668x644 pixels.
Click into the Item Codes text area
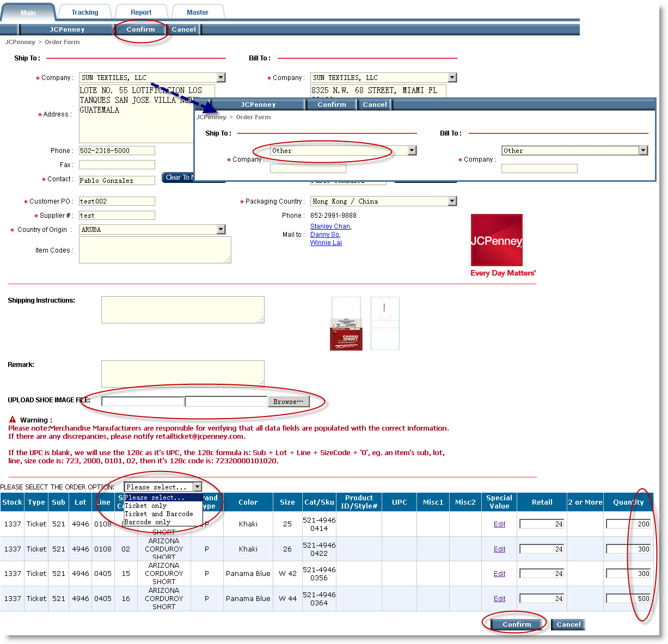155,250
